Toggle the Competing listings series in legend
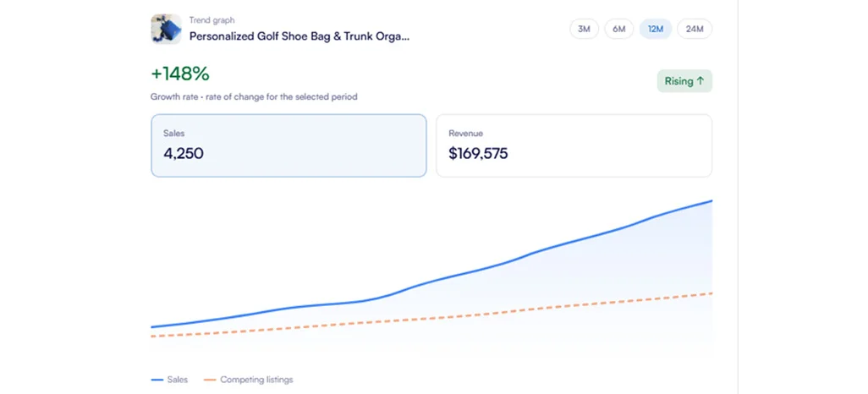 pyautogui.click(x=248, y=380)
